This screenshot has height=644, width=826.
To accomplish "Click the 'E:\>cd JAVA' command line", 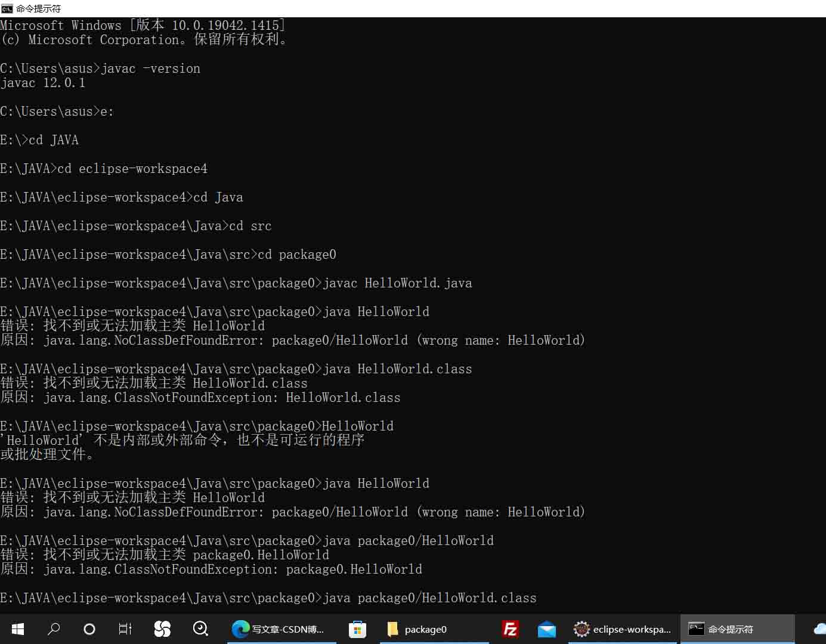I will [x=39, y=140].
